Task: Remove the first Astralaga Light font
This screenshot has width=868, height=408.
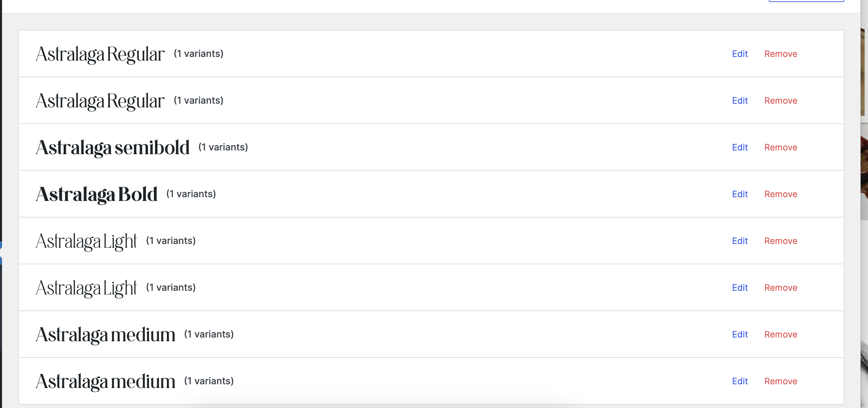Action: coord(781,241)
